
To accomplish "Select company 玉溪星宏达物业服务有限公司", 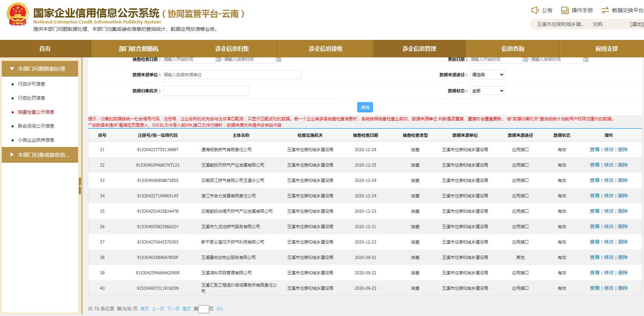I will coord(228,257).
